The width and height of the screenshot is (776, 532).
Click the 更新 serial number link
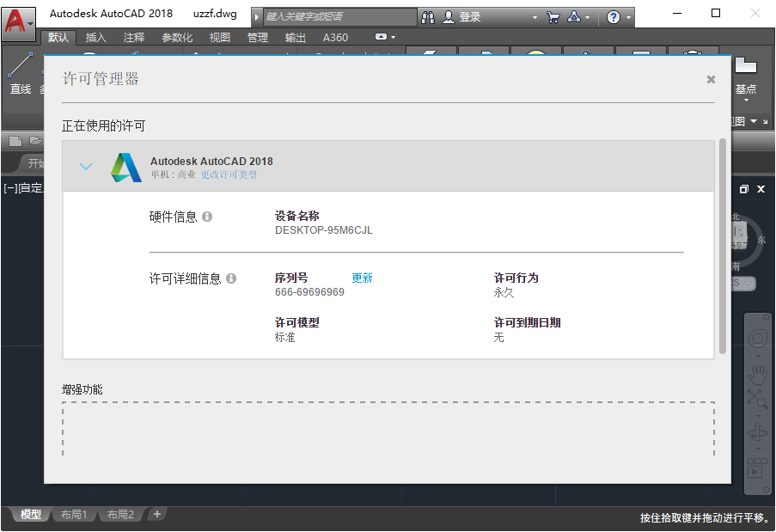pyautogui.click(x=362, y=278)
